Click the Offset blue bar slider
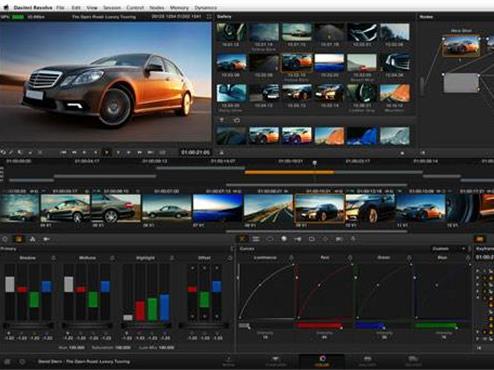This screenshot has height=370, width=494. pos(216,286)
